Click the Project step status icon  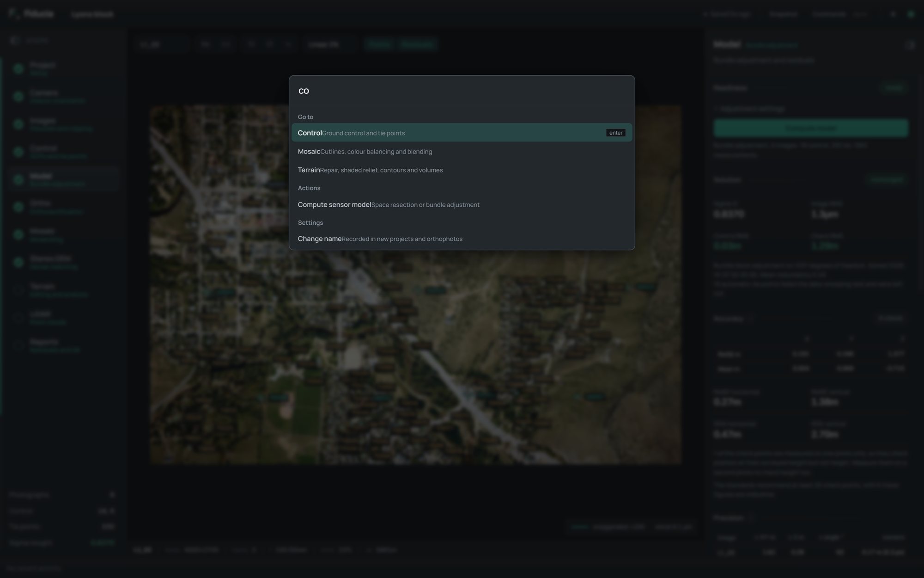pos(18,68)
